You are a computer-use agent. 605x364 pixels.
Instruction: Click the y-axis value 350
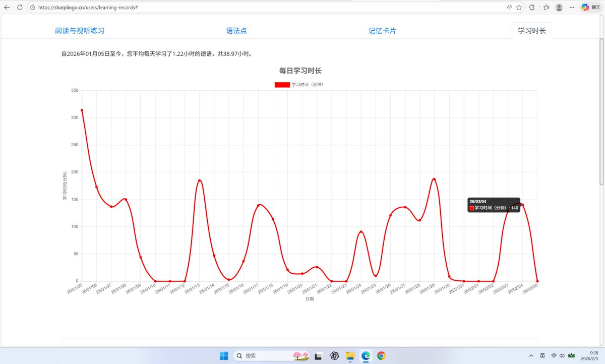coord(75,90)
